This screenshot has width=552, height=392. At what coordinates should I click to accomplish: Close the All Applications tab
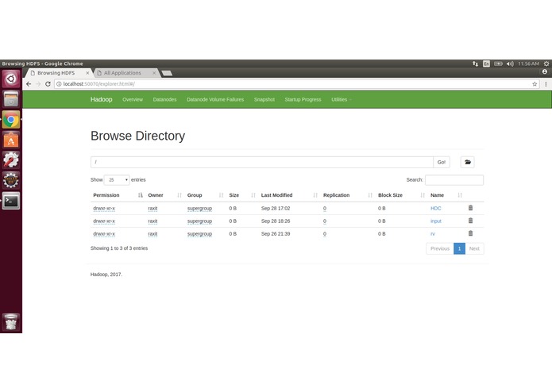(x=154, y=73)
